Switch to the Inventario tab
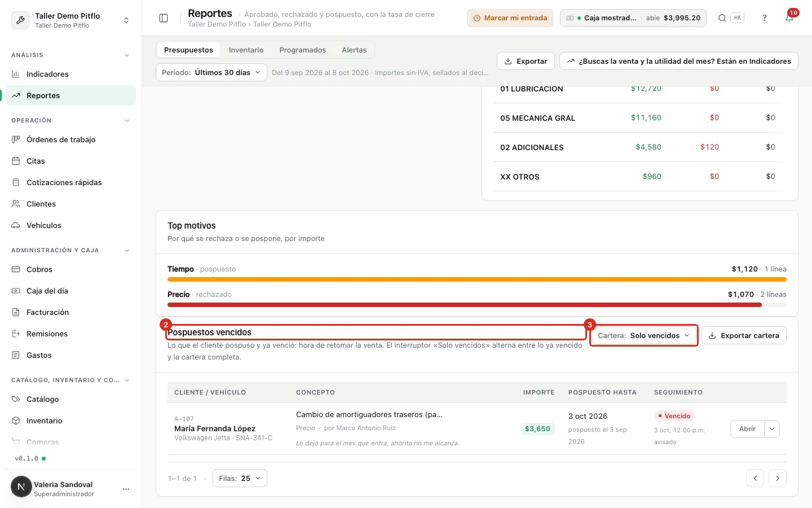Image resolution: width=812 pixels, height=508 pixels. click(x=246, y=50)
